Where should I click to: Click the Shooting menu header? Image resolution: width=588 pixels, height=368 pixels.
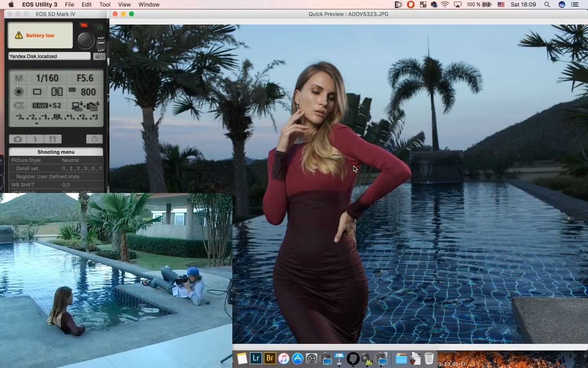pyautogui.click(x=56, y=152)
